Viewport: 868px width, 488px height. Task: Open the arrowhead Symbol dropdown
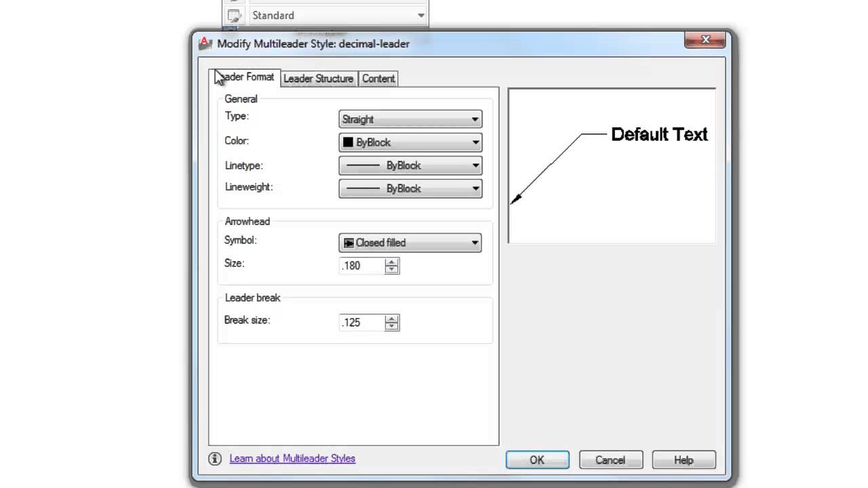(410, 243)
